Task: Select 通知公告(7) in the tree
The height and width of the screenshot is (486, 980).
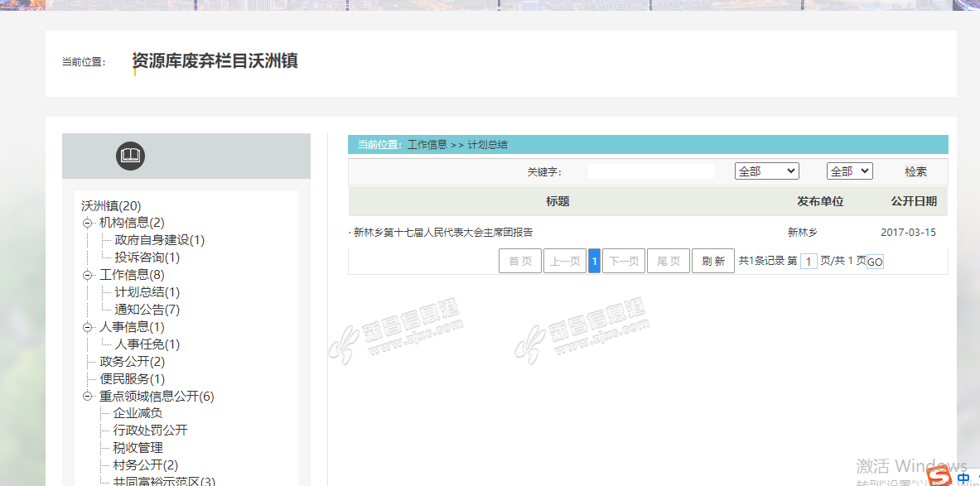Action: pyautogui.click(x=147, y=310)
